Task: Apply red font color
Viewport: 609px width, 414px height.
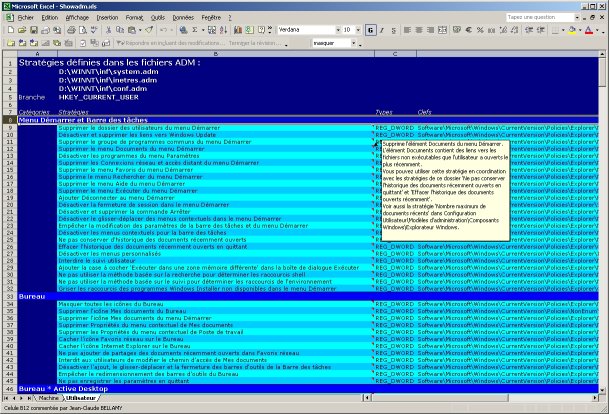Action: [x=589, y=30]
